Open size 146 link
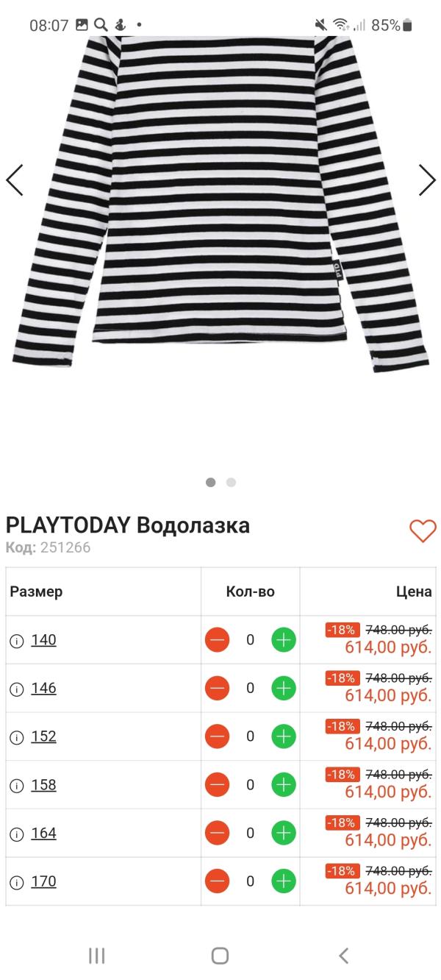The width and height of the screenshot is (441, 980). (x=43, y=689)
